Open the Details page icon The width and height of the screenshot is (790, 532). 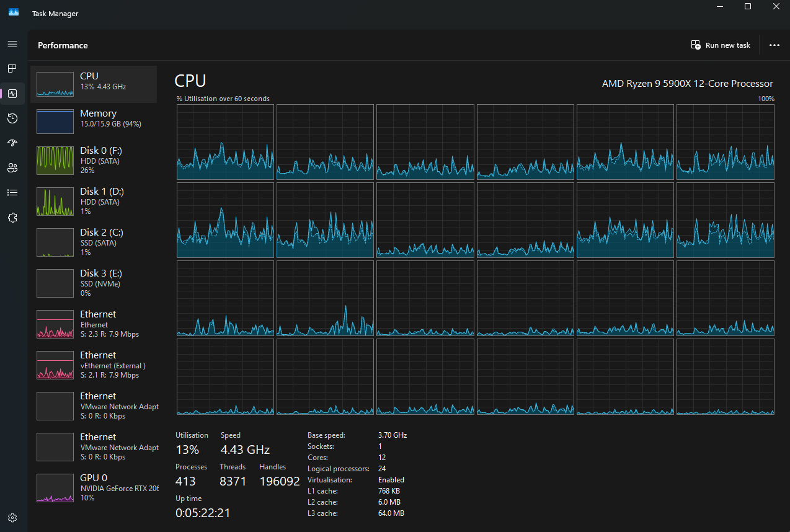coord(12,193)
